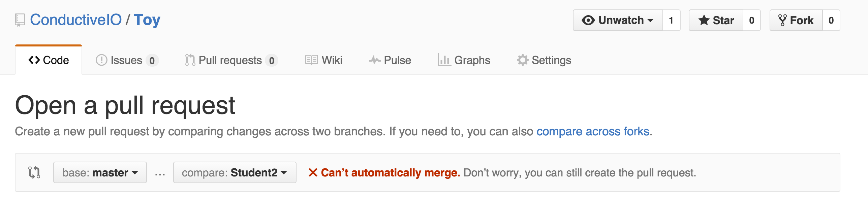Click the Graphs bar chart icon
This screenshot has width=868, height=200.
click(444, 60)
